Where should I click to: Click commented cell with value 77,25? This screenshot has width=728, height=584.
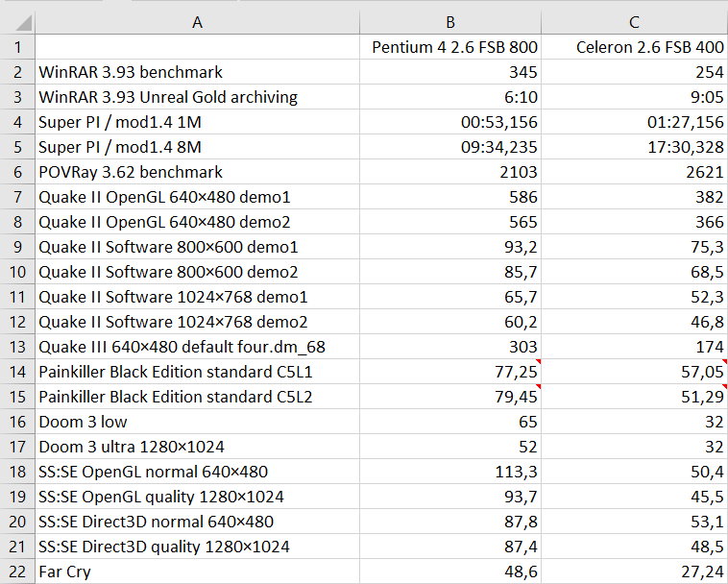click(450, 372)
